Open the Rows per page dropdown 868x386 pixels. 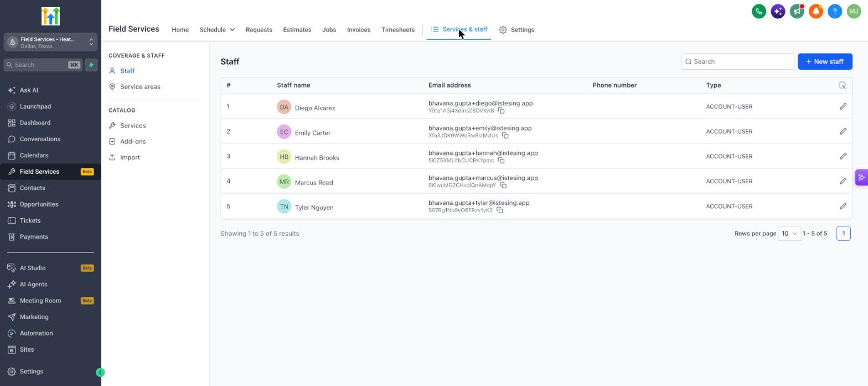click(789, 234)
